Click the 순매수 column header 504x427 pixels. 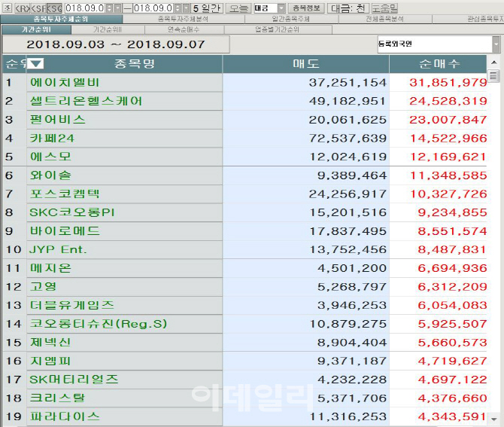pos(438,64)
